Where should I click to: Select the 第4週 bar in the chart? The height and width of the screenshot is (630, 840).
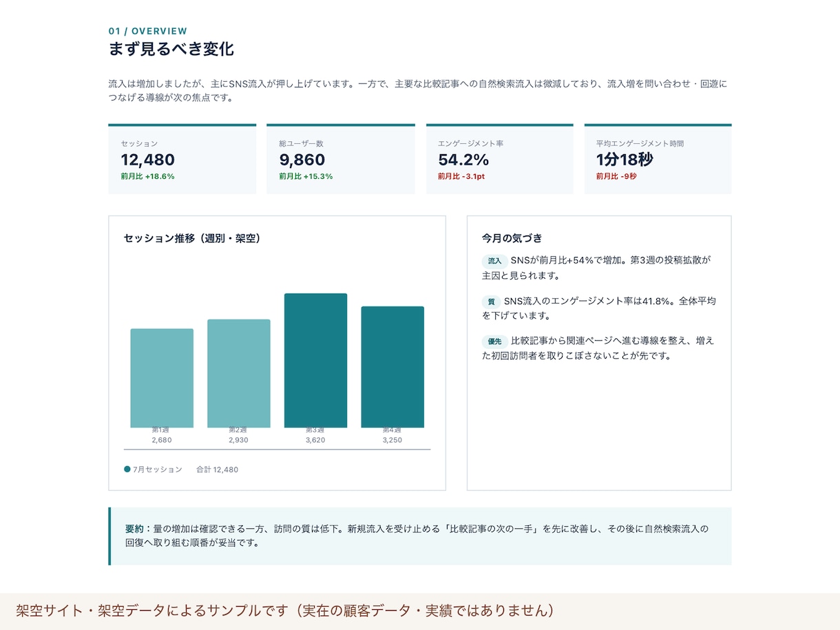point(392,367)
